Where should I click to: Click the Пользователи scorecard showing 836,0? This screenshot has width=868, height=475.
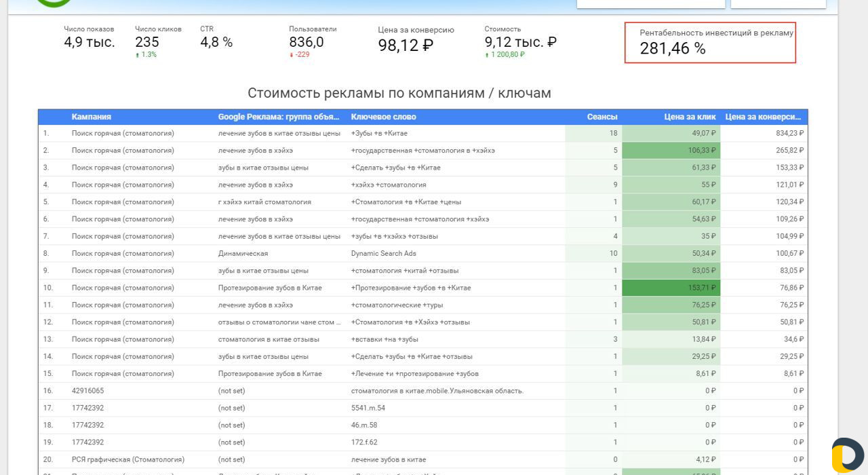pos(313,41)
